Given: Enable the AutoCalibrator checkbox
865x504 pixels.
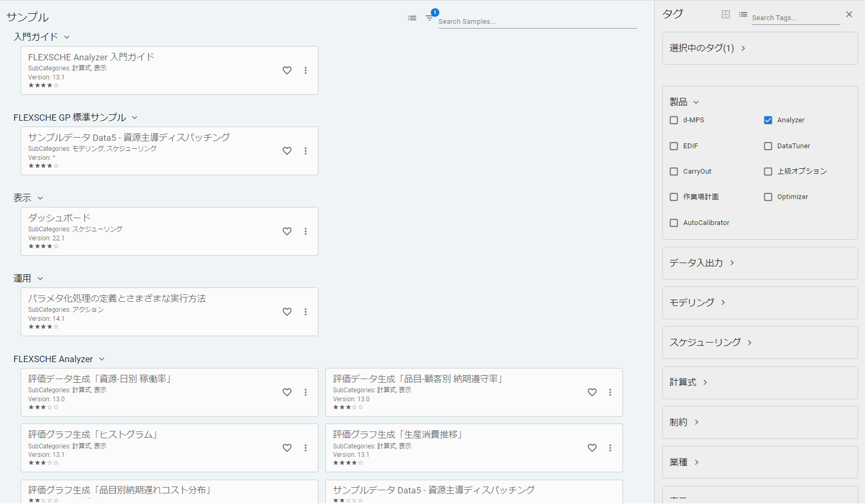Looking at the screenshot, I should (674, 223).
